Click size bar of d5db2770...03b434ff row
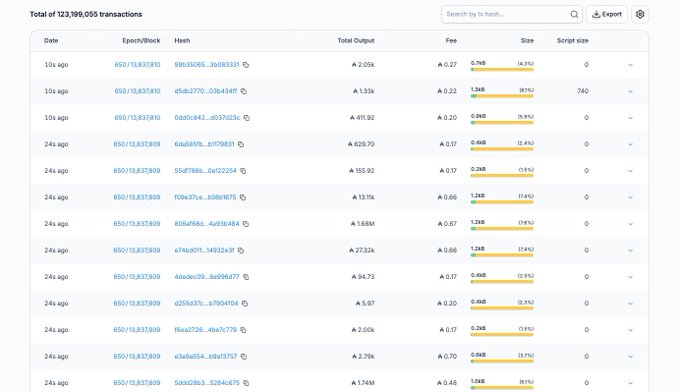Screen dimensions: 680x392 click(502, 96)
